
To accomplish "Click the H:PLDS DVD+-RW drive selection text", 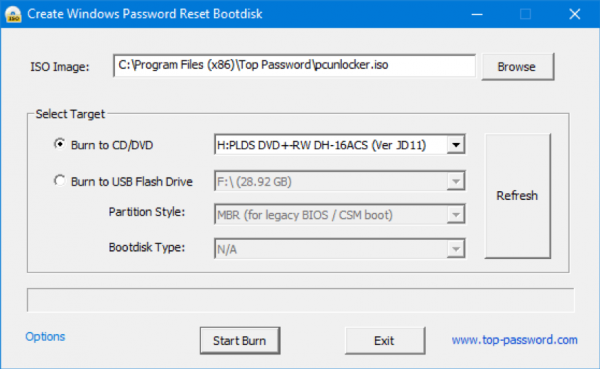I will coord(321,145).
